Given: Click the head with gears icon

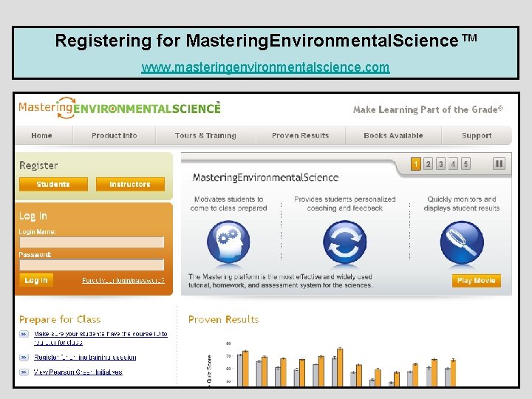Looking at the screenshot, I should pyautogui.click(x=228, y=242).
